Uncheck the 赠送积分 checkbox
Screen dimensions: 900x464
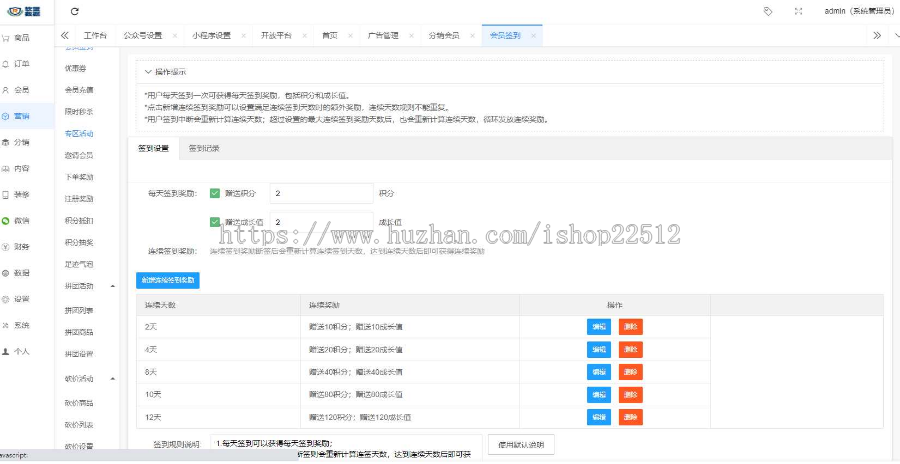click(214, 193)
